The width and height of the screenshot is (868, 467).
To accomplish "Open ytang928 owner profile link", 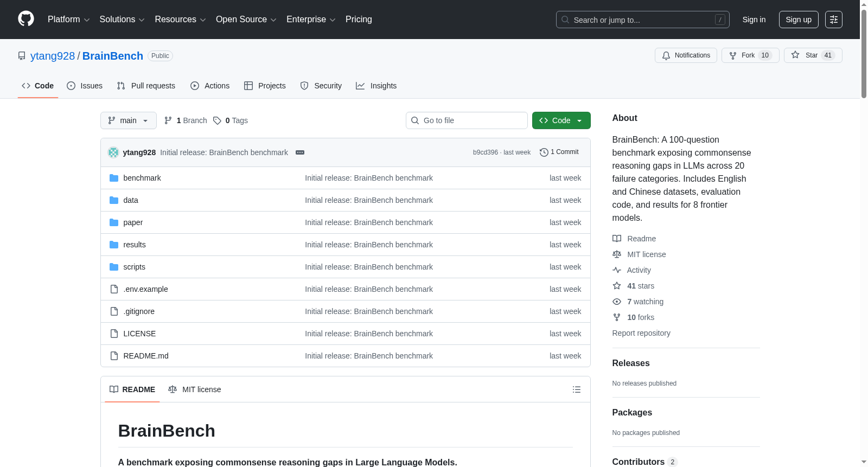I will tap(53, 56).
